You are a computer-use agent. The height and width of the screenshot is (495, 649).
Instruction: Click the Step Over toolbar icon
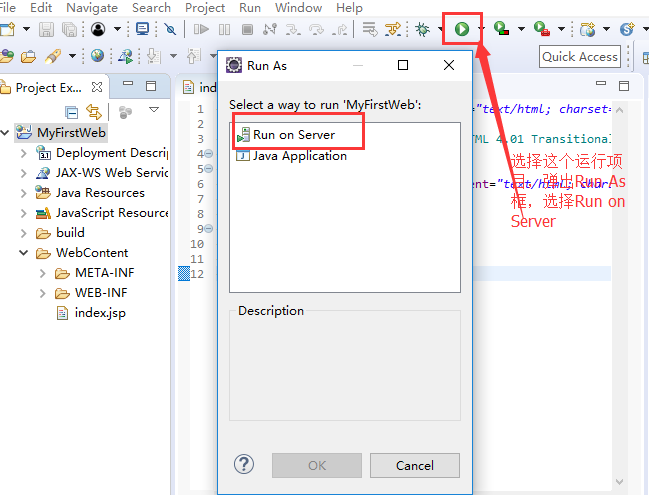316,29
